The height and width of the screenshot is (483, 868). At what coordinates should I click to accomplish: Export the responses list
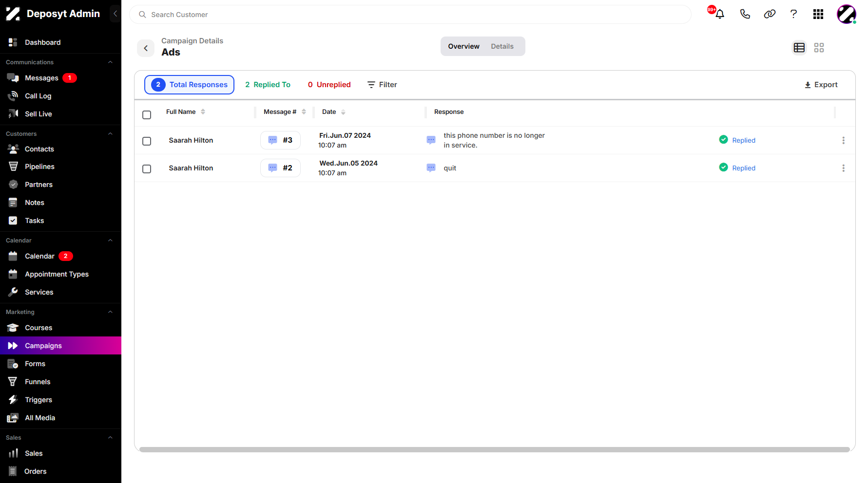click(x=821, y=85)
